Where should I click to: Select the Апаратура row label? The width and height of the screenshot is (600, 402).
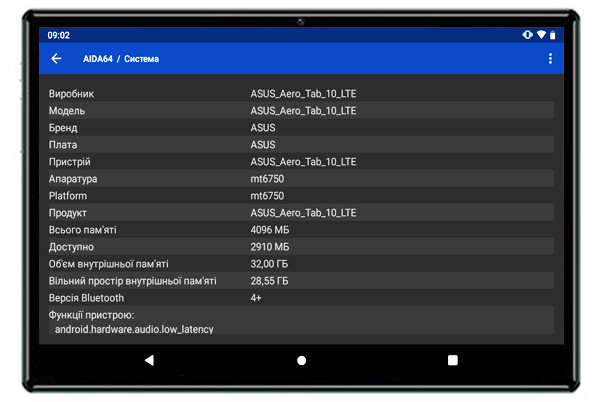pos(73,179)
